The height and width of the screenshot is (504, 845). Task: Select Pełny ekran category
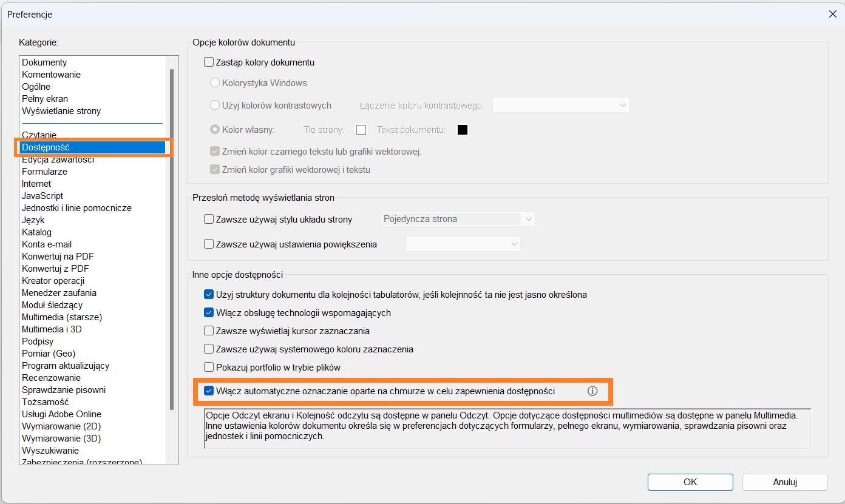coord(45,99)
